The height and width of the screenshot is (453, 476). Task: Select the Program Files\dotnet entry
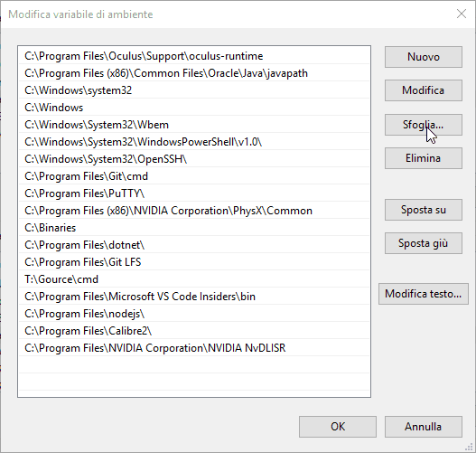coord(194,245)
